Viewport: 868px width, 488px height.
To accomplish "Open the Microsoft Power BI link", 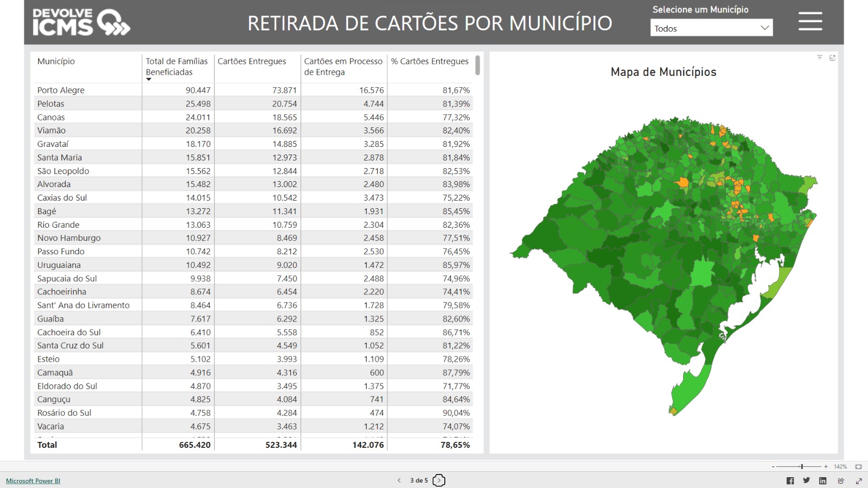I will pyautogui.click(x=33, y=481).
